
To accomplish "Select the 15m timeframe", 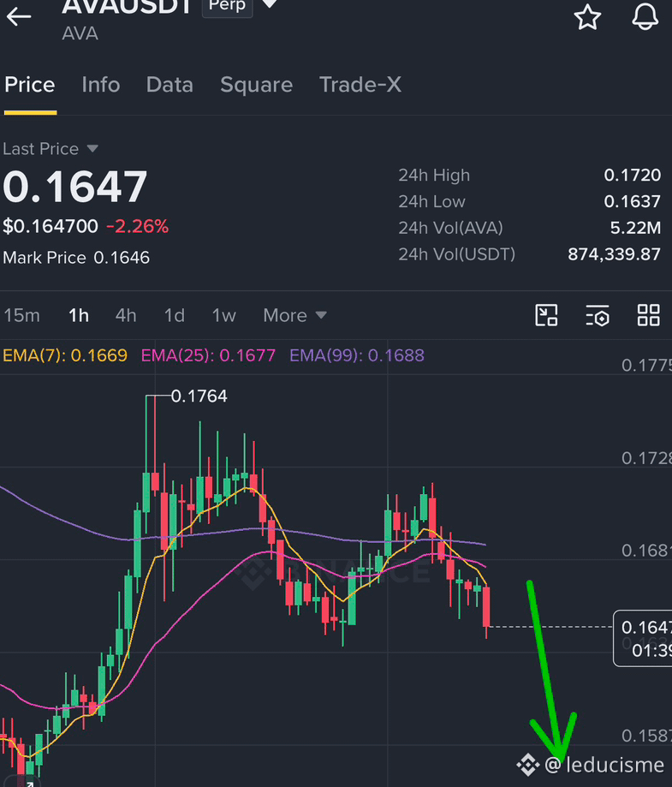I will point(21,315).
